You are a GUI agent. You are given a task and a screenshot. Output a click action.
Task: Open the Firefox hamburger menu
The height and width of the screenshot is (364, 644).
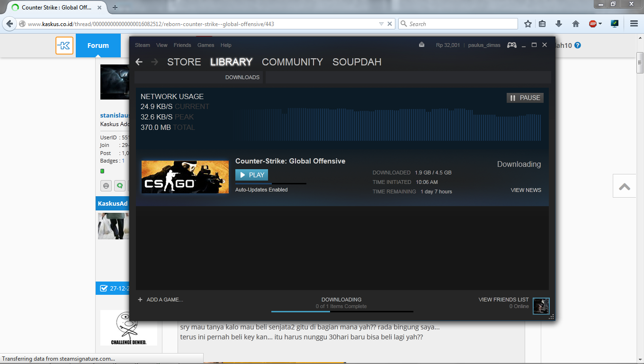634,24
